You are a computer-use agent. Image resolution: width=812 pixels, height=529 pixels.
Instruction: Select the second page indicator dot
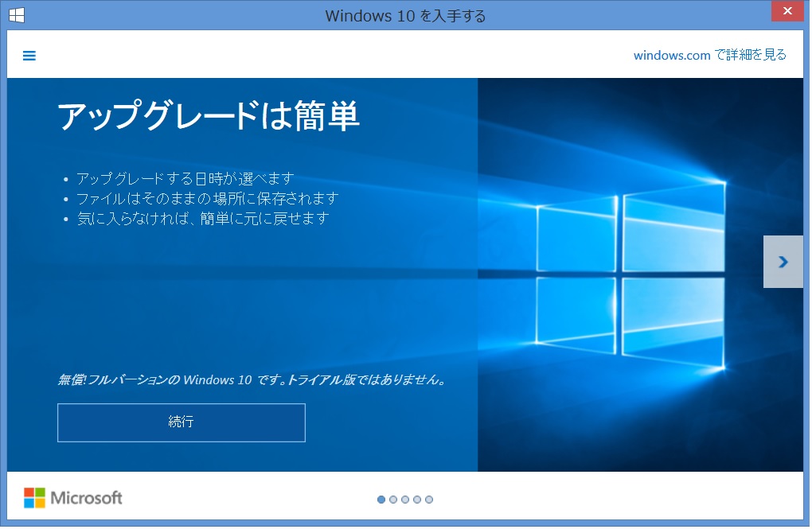tap(393, 500)
